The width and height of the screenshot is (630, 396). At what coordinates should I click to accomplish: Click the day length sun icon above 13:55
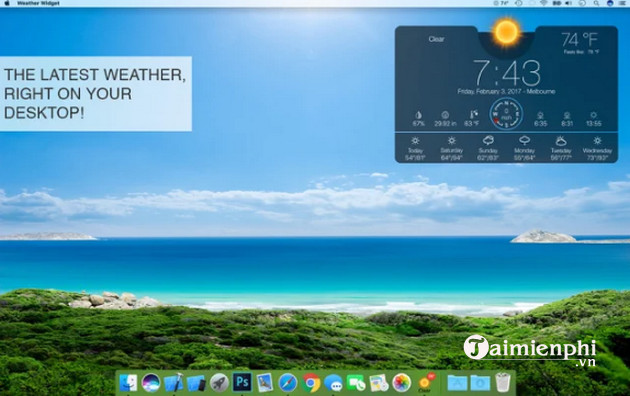pos(593,115)
